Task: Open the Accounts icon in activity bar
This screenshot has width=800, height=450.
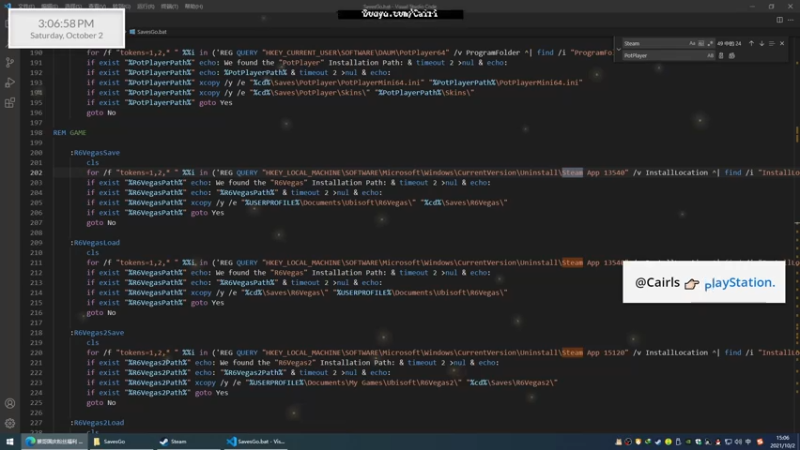Action: click(10, 404)
